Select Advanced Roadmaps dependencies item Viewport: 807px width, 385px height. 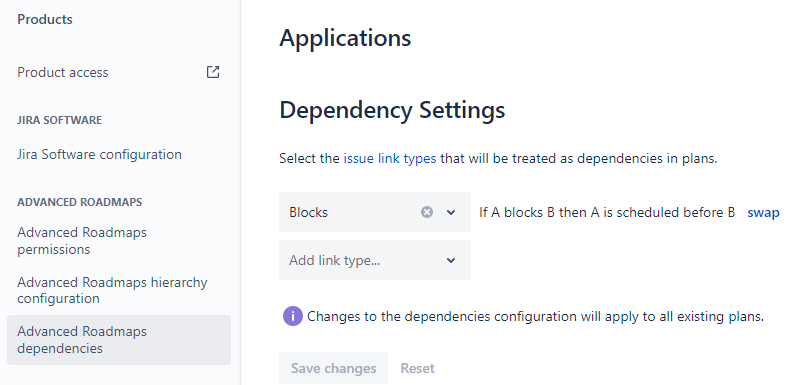point(119,340)
